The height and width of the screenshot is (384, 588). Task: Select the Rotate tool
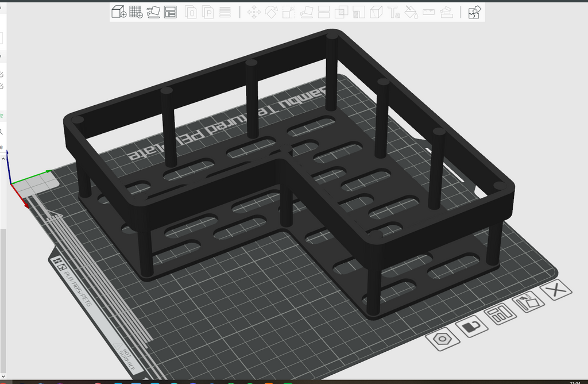(x=271, y=12)
